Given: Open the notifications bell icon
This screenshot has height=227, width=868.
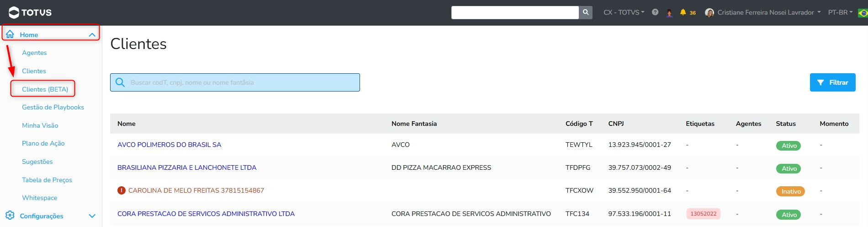Looking at the screenshot, I should [683, 12].
